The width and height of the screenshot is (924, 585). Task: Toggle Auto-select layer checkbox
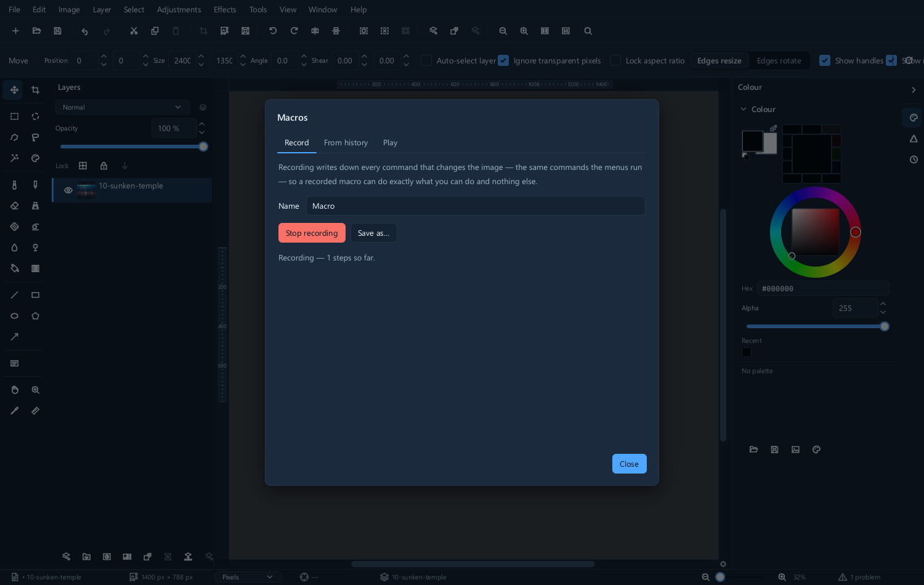[x=426, y=60]
